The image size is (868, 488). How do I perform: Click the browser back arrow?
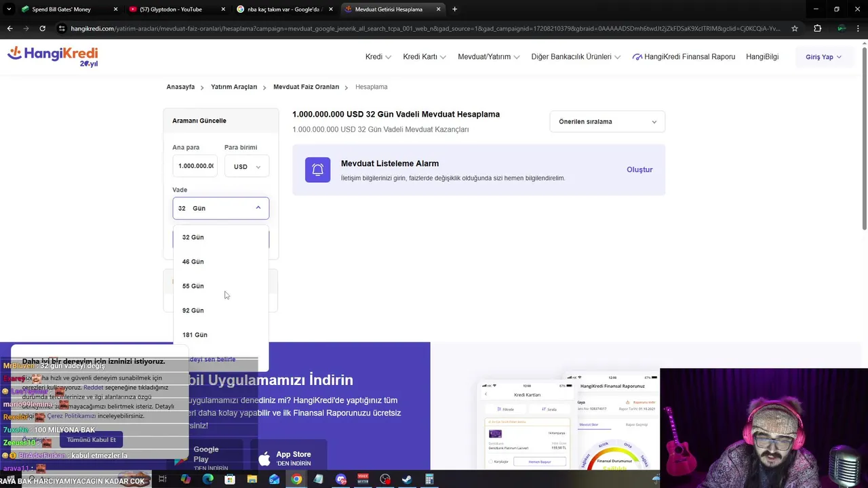(9, 28)
